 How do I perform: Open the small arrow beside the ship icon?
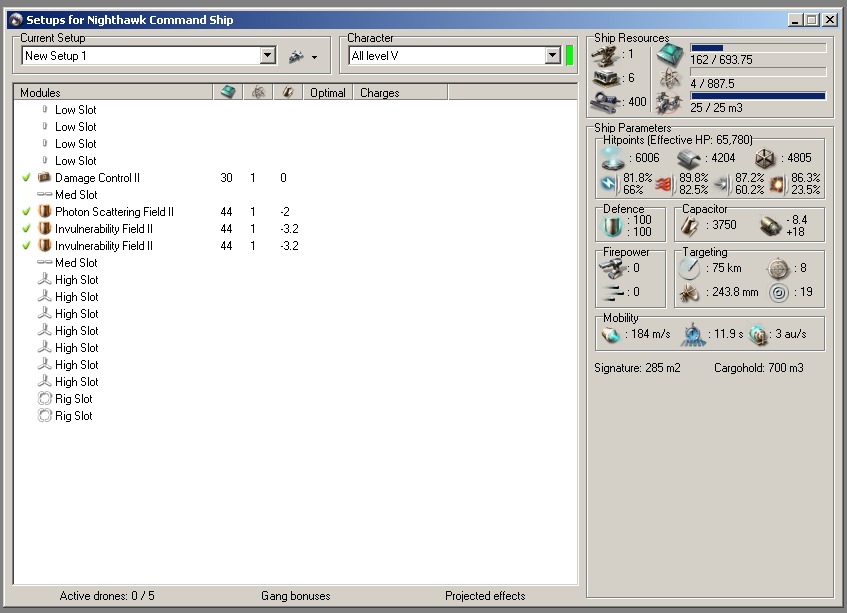[x=314, y=57]
